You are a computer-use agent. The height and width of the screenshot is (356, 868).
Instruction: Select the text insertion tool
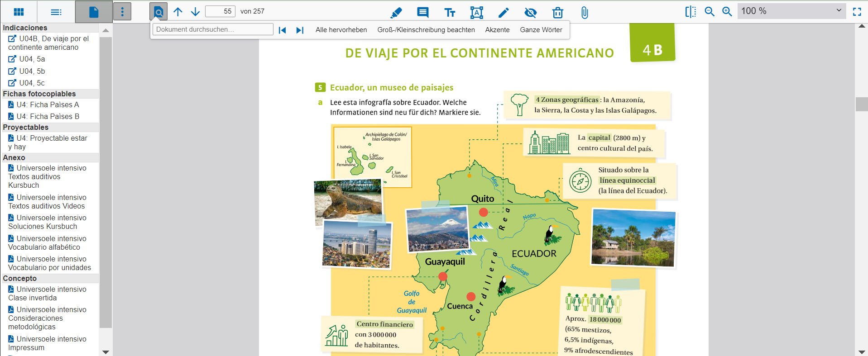coord(450,12)
